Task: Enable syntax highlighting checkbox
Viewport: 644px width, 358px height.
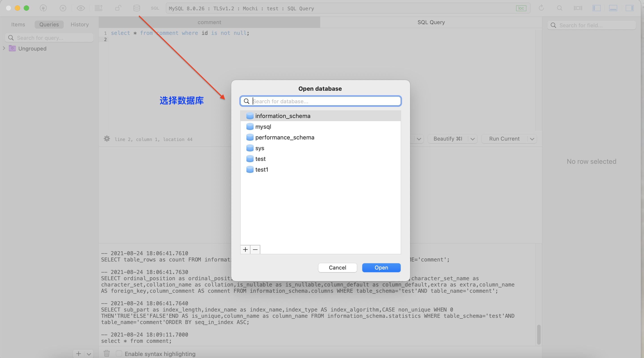Action: (x=119, y=354)
